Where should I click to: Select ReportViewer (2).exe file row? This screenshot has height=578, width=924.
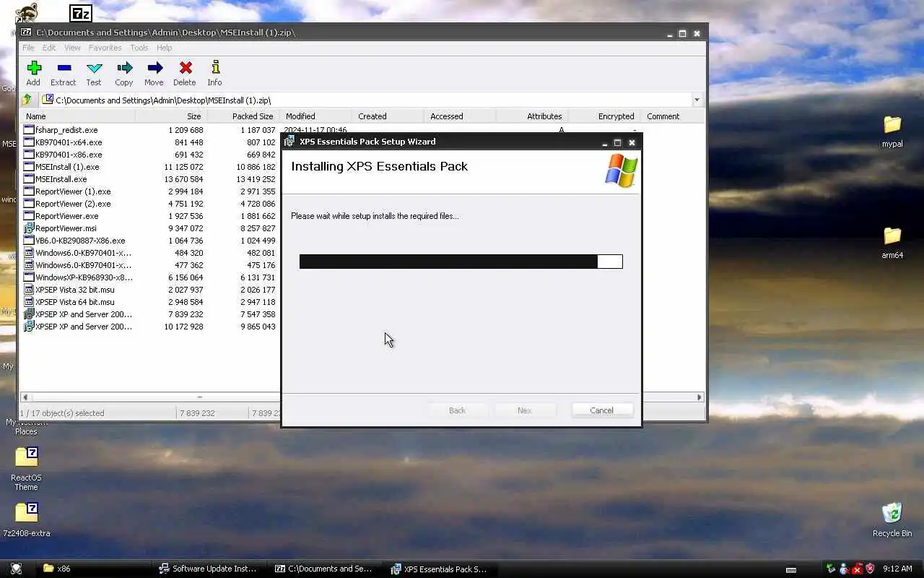point(73,204)
